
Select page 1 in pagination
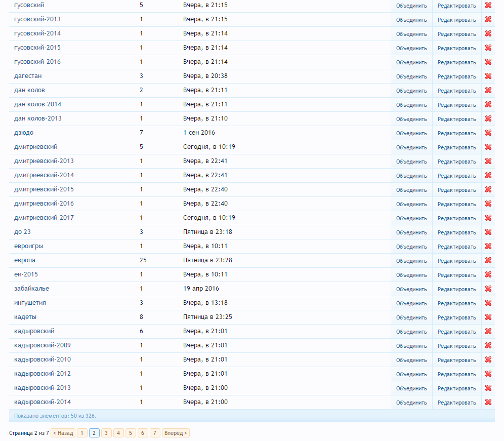(82, 433)
